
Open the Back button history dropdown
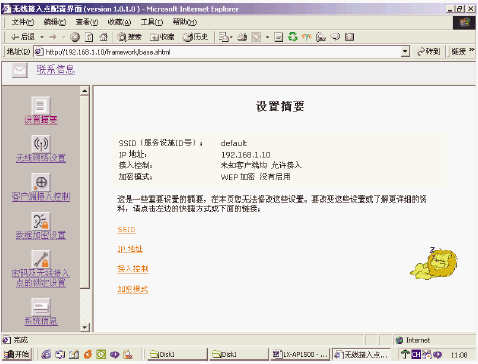tap(42, 37)
